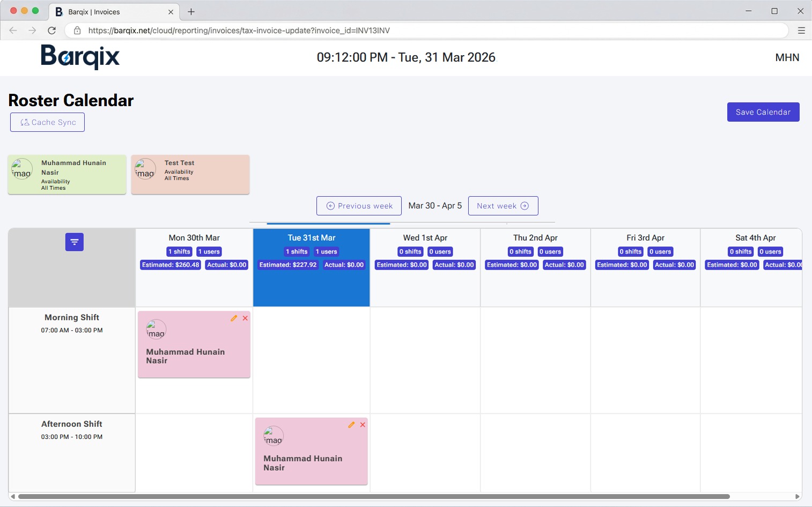Navigate to Next week

point(503,206)
